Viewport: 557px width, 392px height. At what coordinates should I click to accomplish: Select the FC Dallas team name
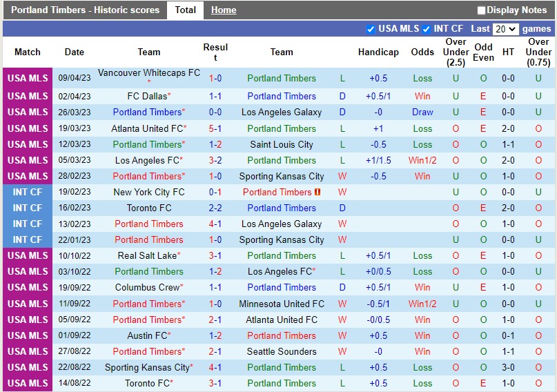(x=147, y=96)
